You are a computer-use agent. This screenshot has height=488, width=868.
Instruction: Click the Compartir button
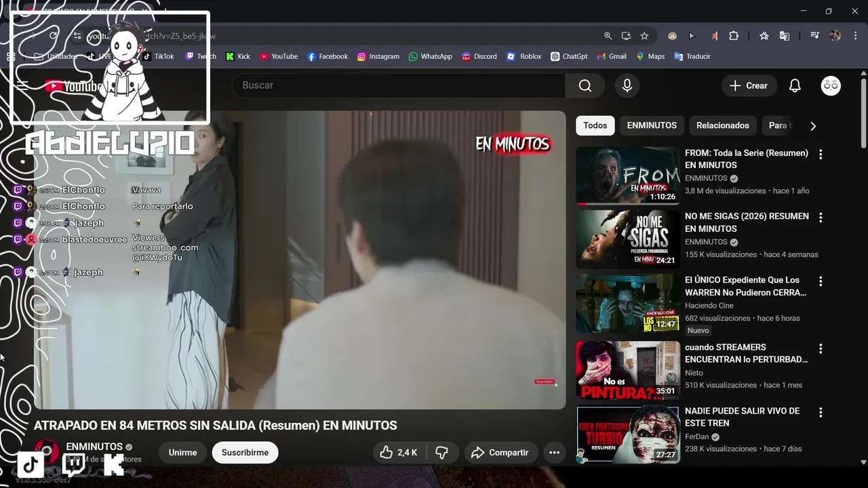coord(500,453)
